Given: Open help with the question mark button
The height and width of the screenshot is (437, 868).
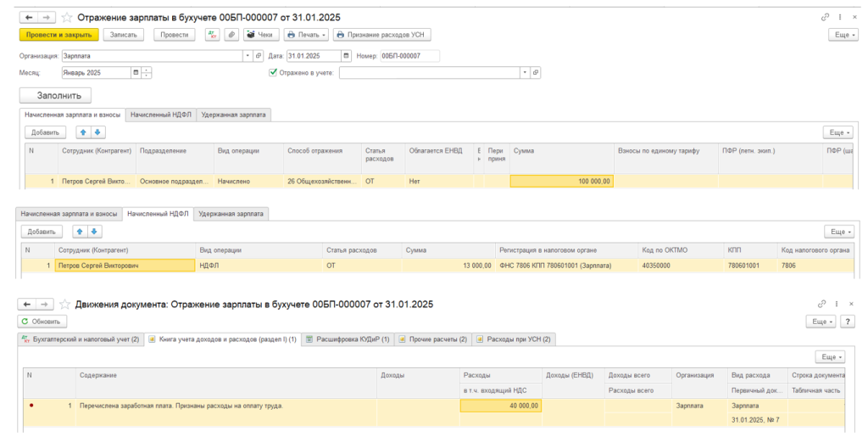Looking at the screenshot, I should [848, 322].
